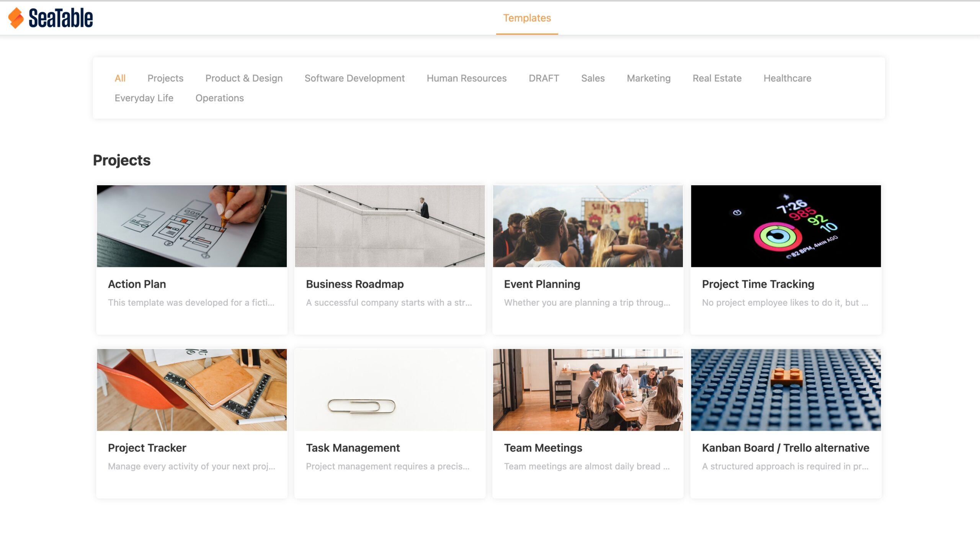This screenshot has height=539, width=980.
Task: Select the Operations category
Action: (219, 98)
